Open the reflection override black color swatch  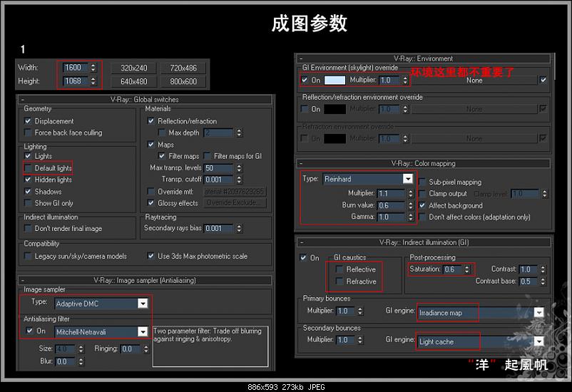(335, 109)
